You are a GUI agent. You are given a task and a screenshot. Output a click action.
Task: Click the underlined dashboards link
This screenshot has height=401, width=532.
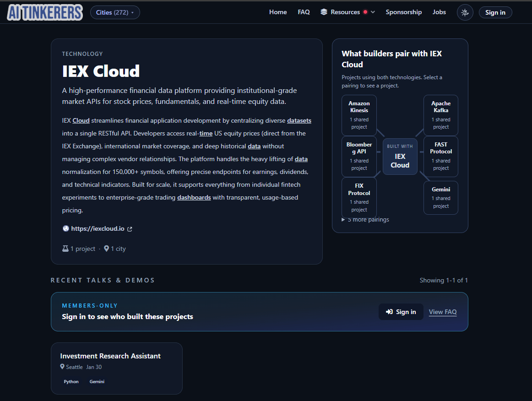194,197
